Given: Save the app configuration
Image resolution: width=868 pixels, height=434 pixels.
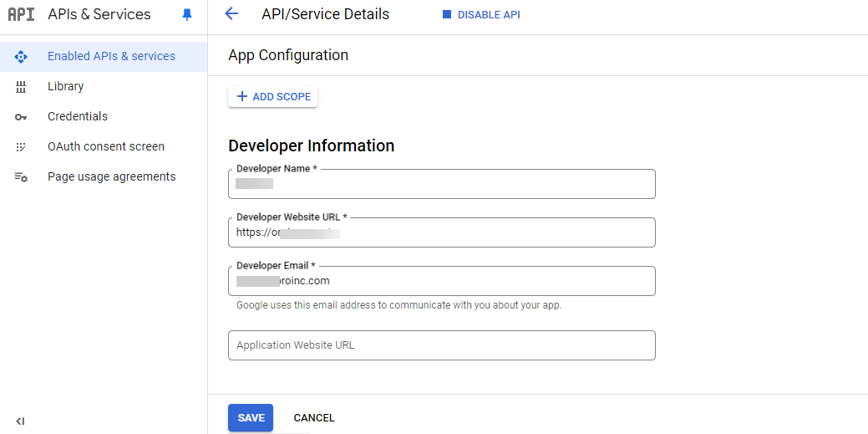Looking at the screenshot, I should [251, 417].
